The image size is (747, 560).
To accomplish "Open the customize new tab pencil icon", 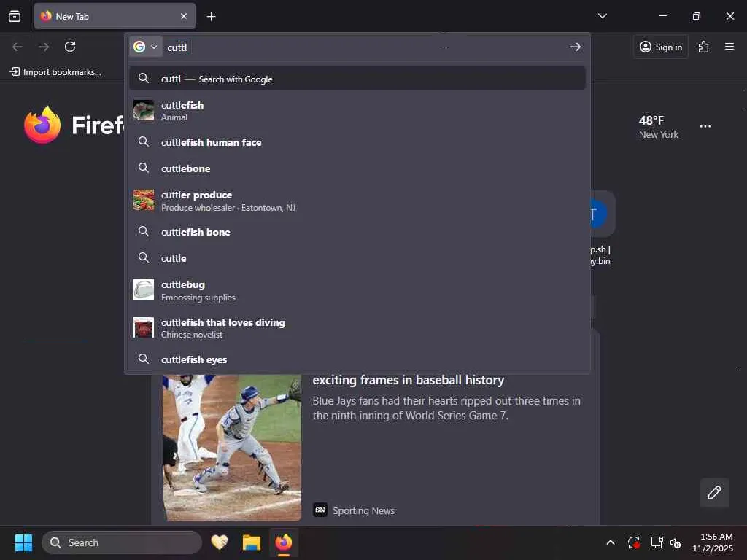I will (714, 492).
